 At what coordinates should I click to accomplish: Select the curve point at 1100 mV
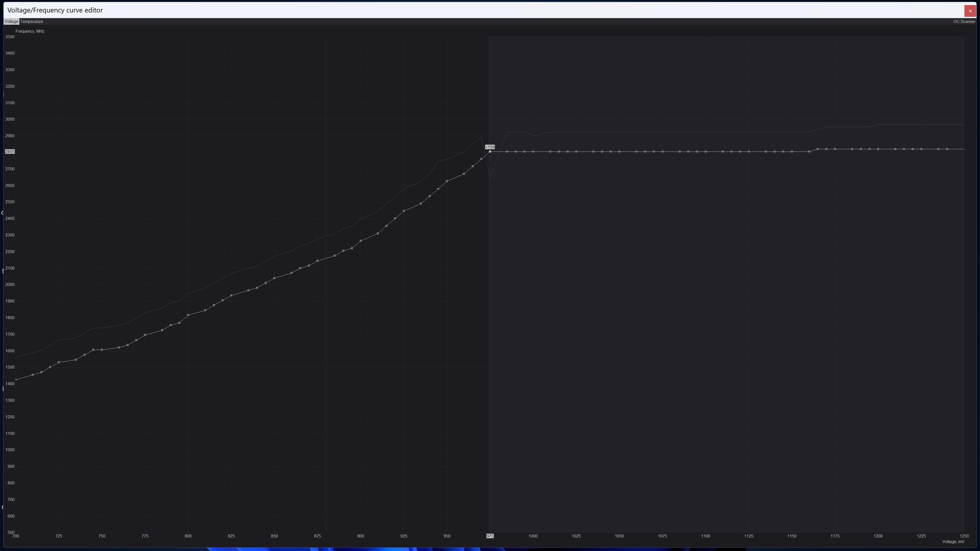pyautogui.click(x=706, y=152)
